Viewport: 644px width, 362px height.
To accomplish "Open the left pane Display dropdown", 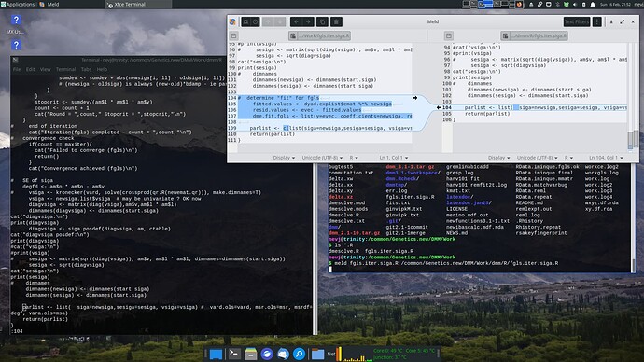I will pos(284,158).
